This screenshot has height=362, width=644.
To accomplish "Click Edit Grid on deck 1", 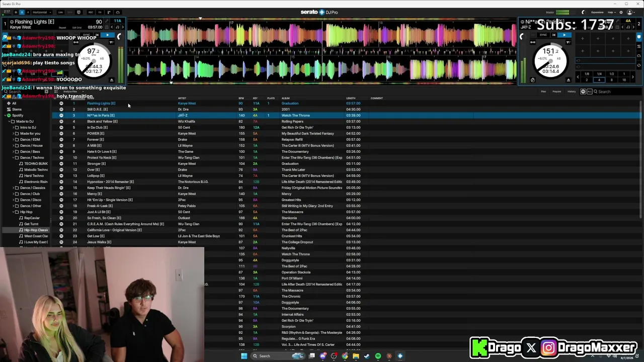I will point(77,28).
